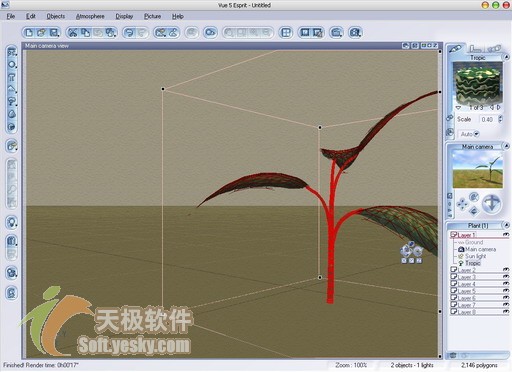The image size is (512, 372).
Task: Collapse the Main camera preview panel
Action: coord(506,146)
